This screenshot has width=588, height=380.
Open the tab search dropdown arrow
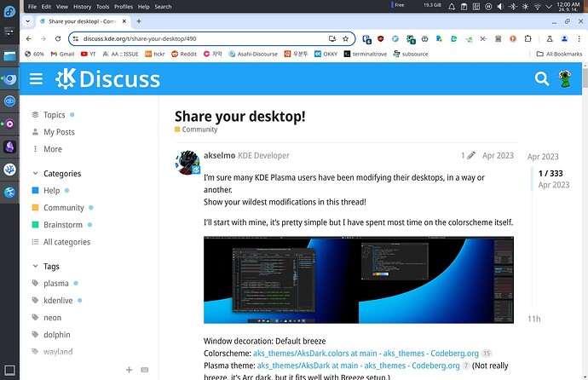28,21
